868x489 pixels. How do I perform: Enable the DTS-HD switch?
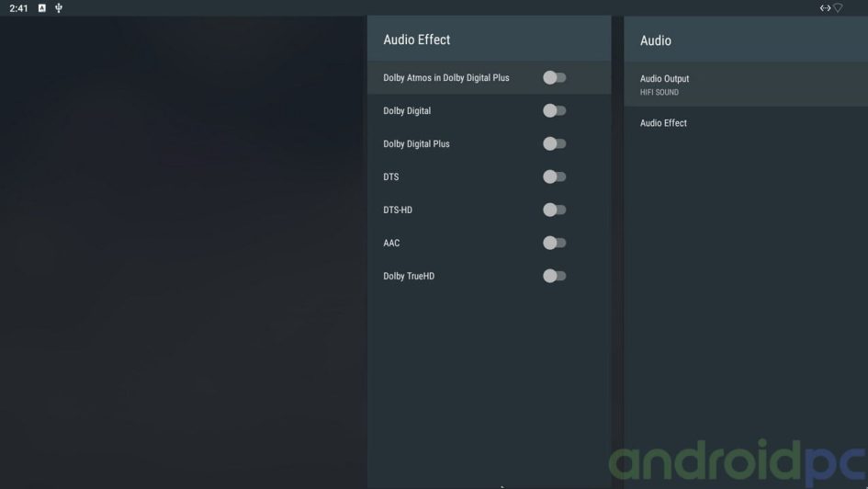pos(554,210)
